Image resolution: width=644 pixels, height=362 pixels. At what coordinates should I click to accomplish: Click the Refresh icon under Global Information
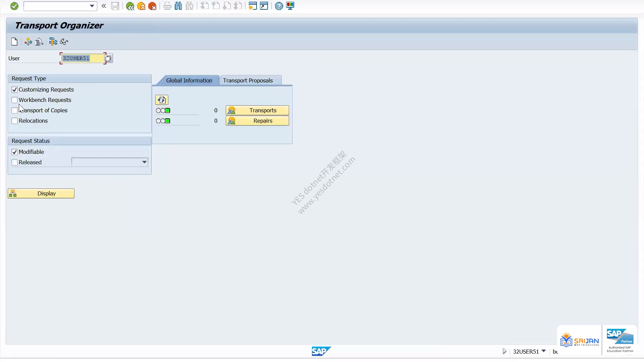pos(162,100)
